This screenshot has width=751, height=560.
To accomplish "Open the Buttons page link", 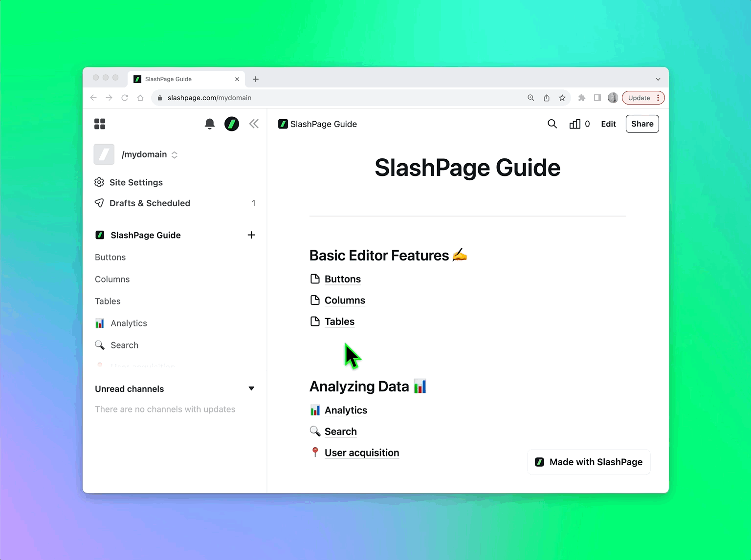I will coord(343,279).
